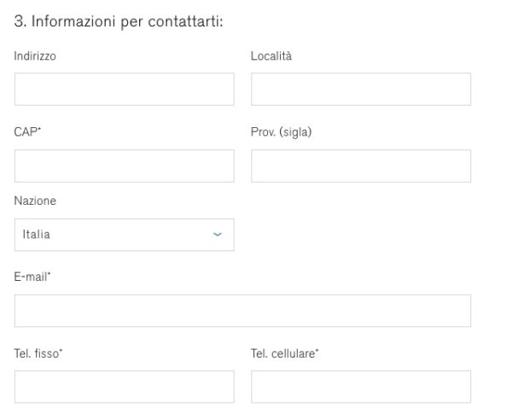
Task: Focus the Indirizzo text field
Action: tap(124, 89)
